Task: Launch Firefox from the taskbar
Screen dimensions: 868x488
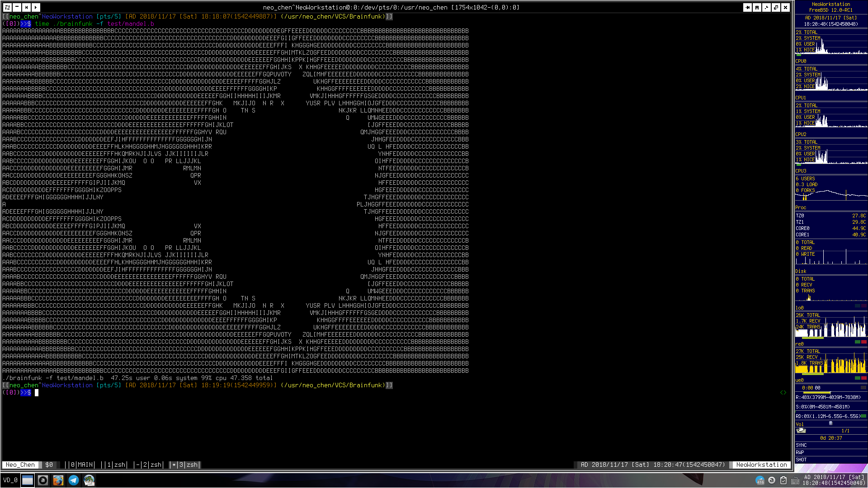Action: (x=58, y=480)
